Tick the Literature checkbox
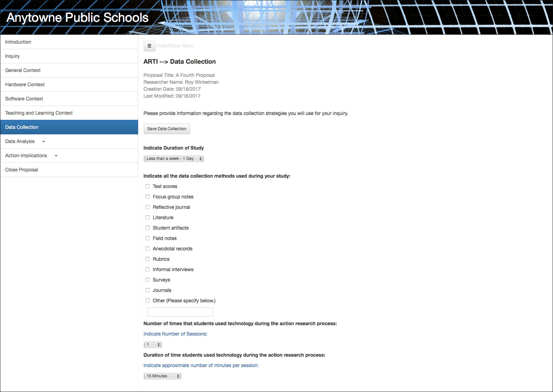The width and height of the screenshot is (553, 392). [148, 217]
